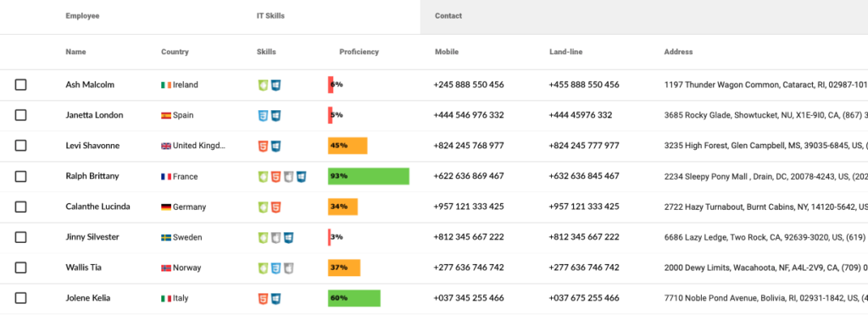Click the name Calanthe Lucinda
868x315 pixels.
[x=98, y=207]
